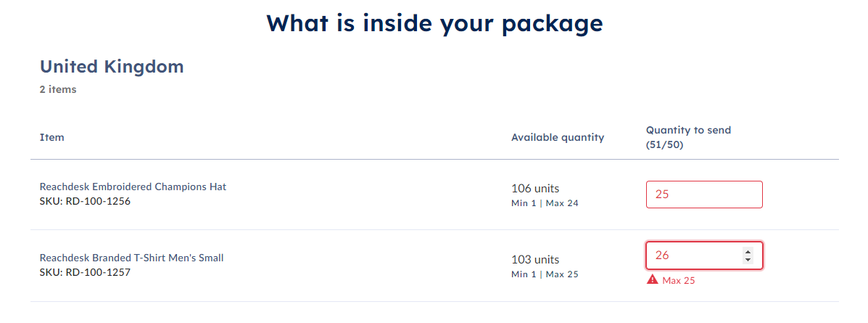Click the '106 units' availability text
Viewport: 868px width, 323px height.
[x=535, y=189]
